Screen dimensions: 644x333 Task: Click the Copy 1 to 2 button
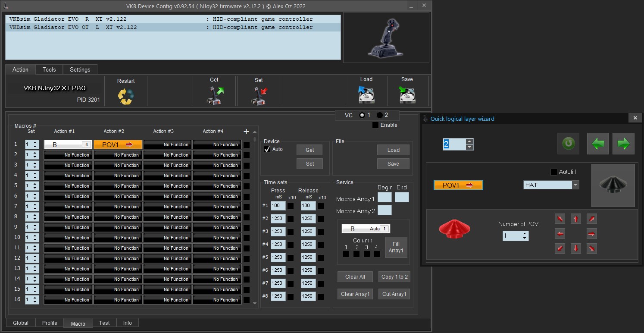[394, 276]
